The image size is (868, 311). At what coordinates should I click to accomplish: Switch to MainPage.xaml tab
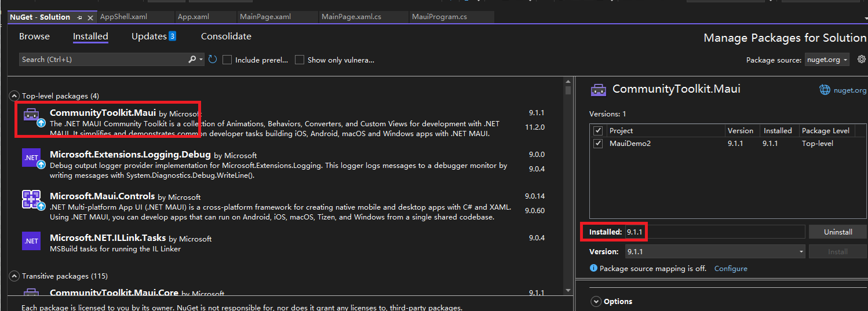point(265,17)
